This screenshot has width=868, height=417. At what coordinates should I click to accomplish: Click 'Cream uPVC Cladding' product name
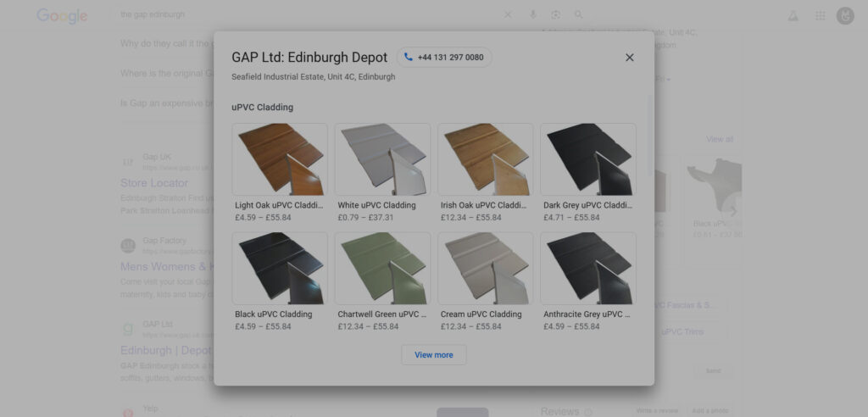coord(481,314)
